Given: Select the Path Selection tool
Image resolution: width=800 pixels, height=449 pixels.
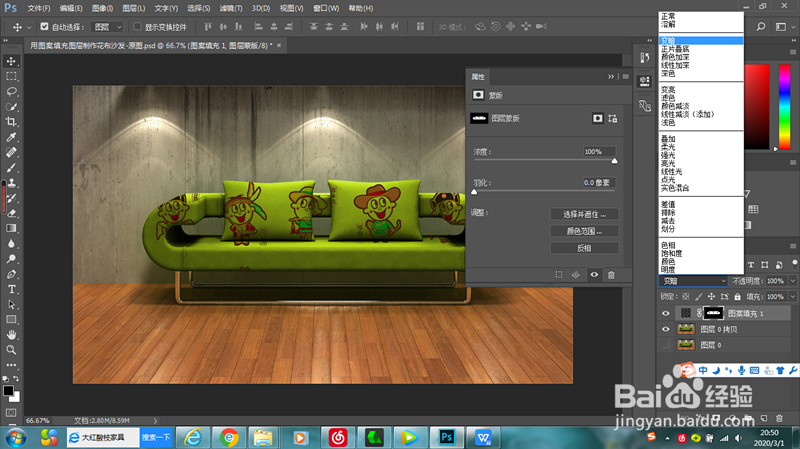Looking at the screenshot, I should click(x=11, y=305).
